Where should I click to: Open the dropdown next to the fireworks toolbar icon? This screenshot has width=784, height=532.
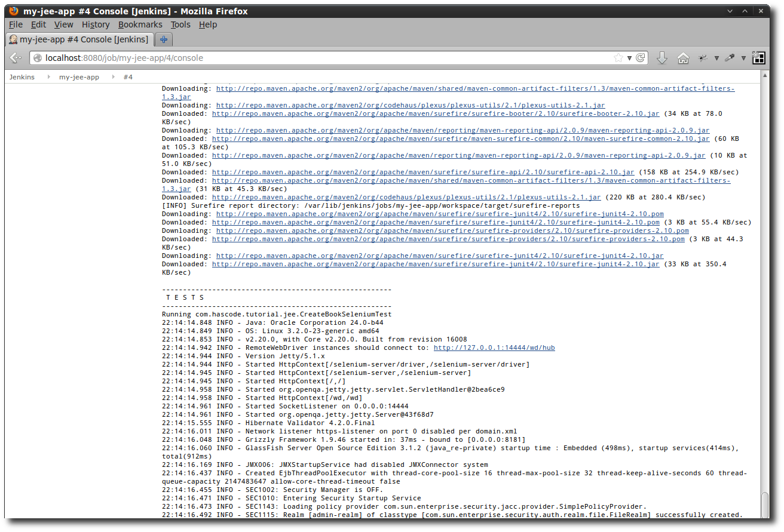[x=716, y=58]
